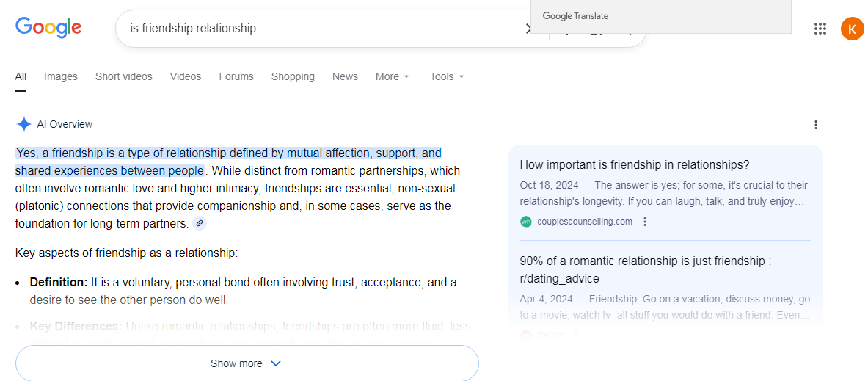Open the Forums results tab
This screenshot has height=381, width=868.
pos(236,76)
